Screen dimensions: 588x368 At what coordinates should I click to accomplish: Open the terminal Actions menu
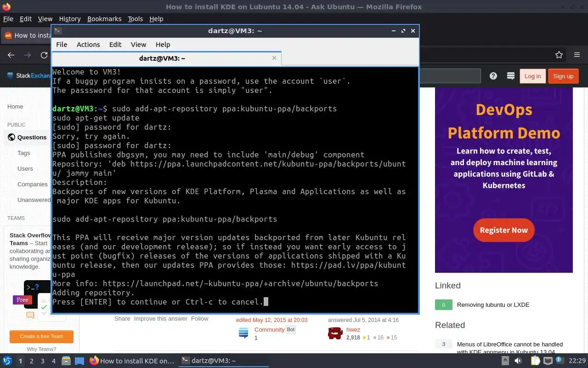[x=88, y=45]
